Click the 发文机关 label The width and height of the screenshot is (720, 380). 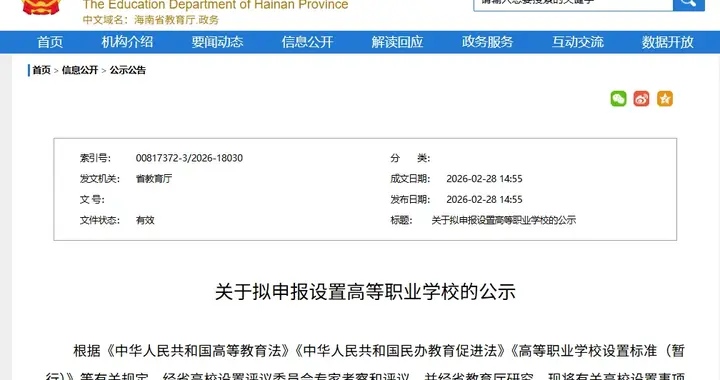click(x=100, y=179)
